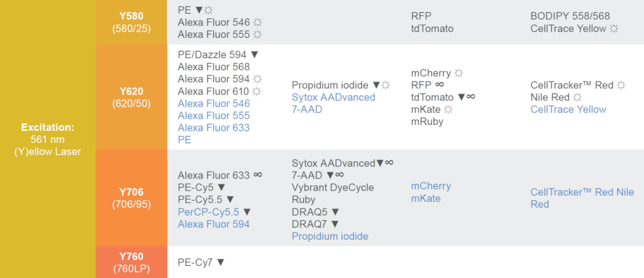Click the triangle icon beside PE-Cy7
The image size is (644, 278).
tap(220, 262)
